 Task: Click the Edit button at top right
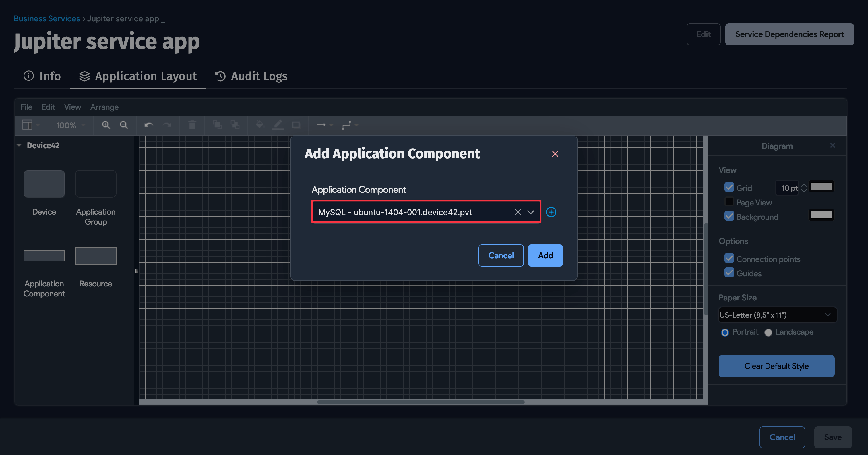pyautogui.click(x=704, y=34)
